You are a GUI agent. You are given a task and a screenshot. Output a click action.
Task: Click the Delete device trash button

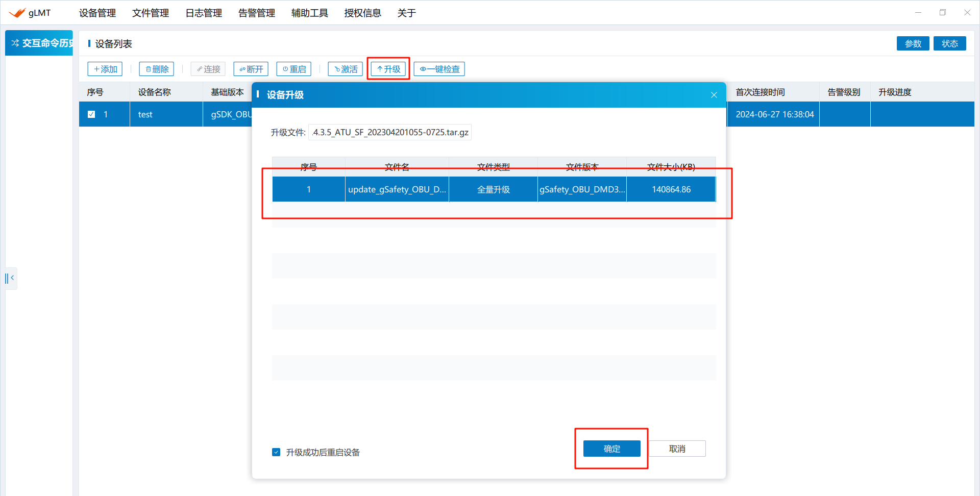point(157,69)
